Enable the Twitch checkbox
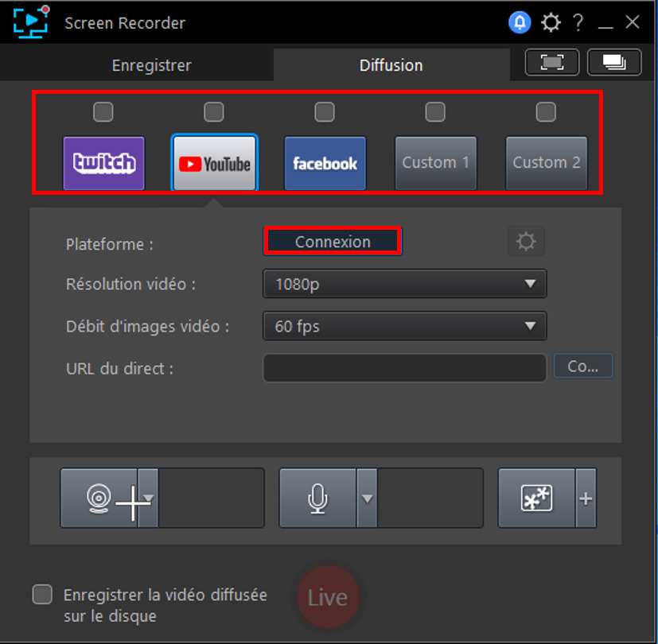Image resolution: width=658 pixels, height=644 pixels. (103, 111)
